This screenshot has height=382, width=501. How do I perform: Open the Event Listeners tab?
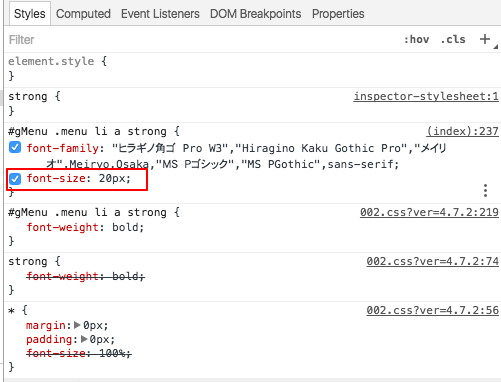[x=160, y=14]
